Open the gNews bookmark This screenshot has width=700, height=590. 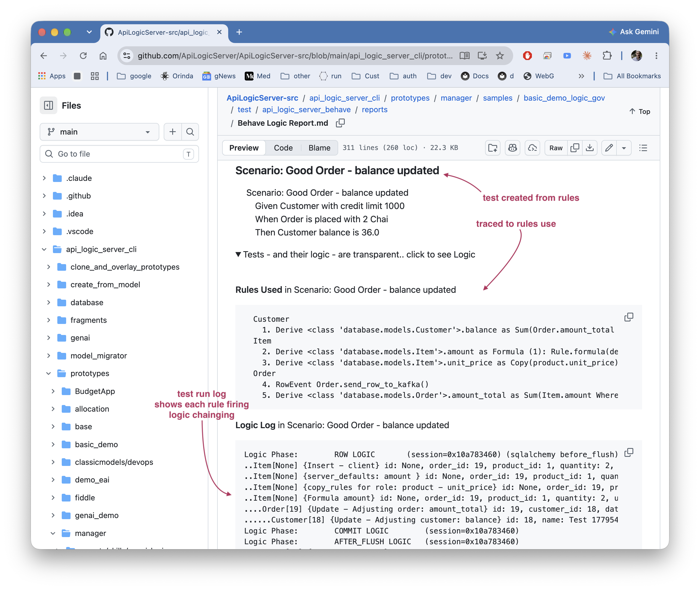(219, 76)
